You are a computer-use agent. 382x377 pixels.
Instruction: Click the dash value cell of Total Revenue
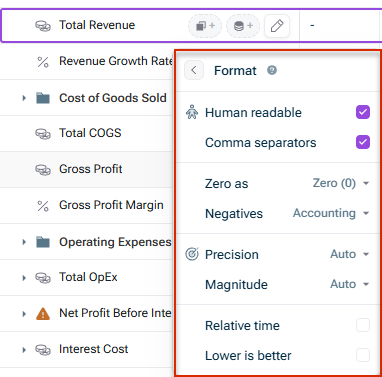tap(341, 26)
